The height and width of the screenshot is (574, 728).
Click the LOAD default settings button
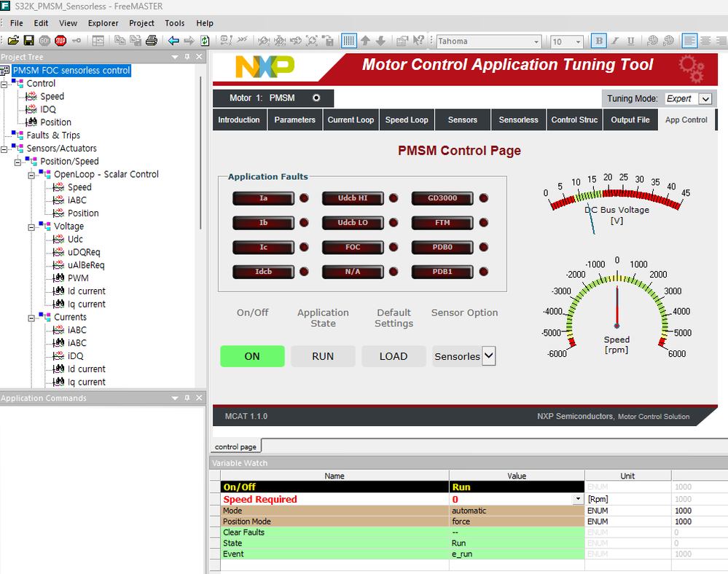pos(394,356)
